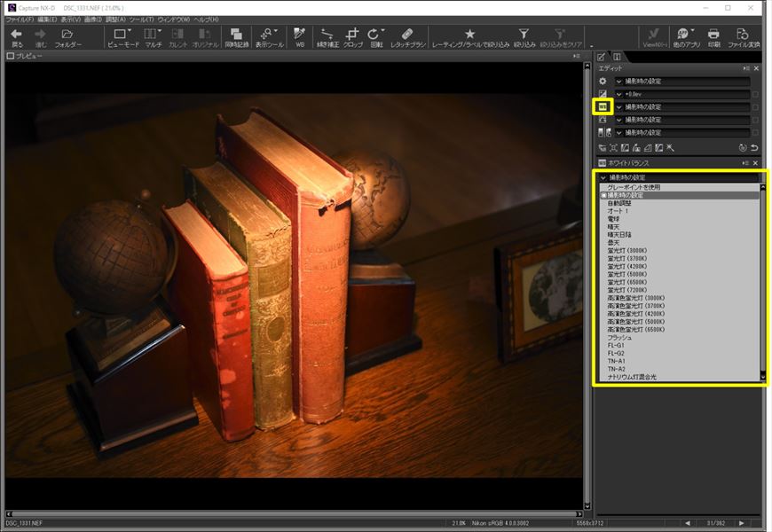Click the magic wand adjustment icon
Image resolution: width=772 pixels, height=532 pixels.
670,148
